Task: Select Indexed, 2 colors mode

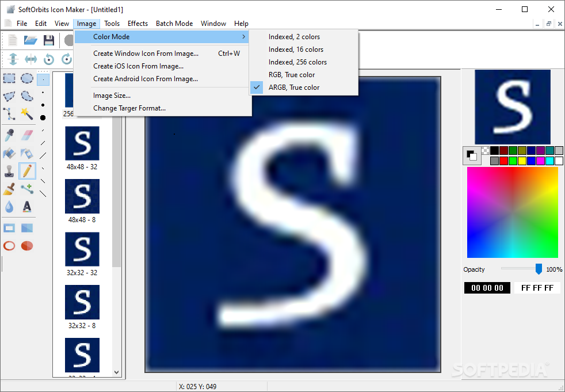Action: [x=303, y=37]
